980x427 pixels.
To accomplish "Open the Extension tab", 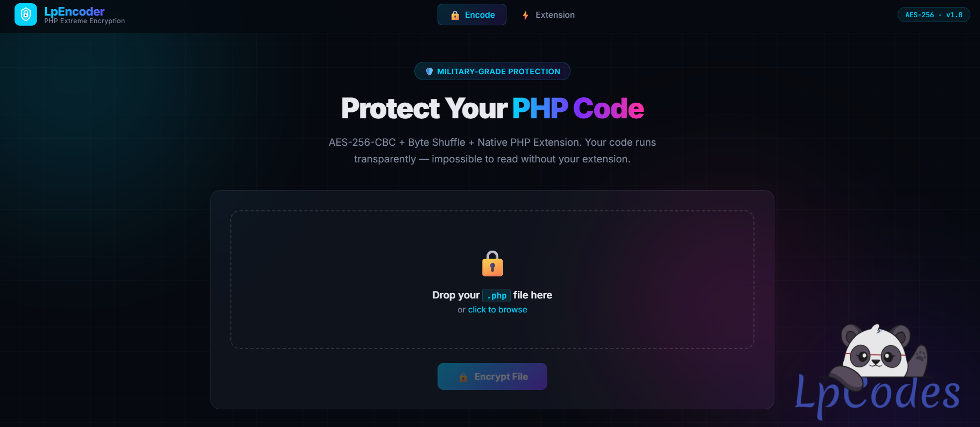I will tap(549, 15).
